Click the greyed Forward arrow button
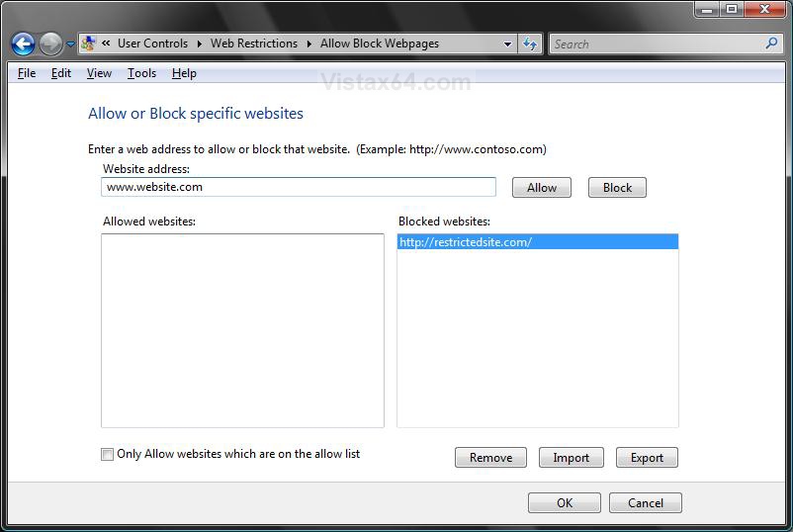793x532 pixels. tap(50, 44)
